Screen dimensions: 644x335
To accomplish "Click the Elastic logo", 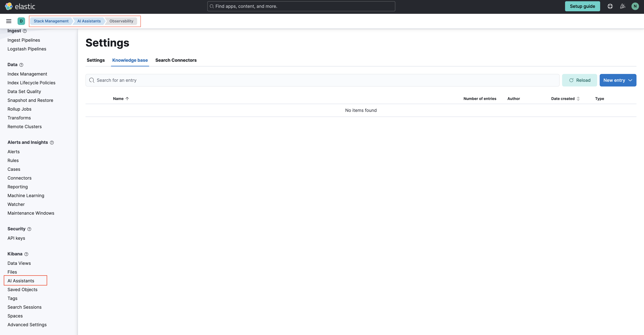I will (x=20, y=6).
